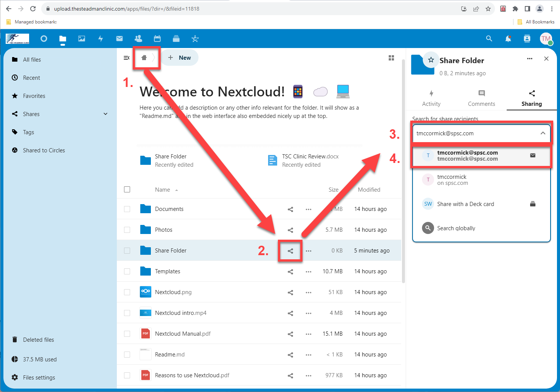The image size is (560, 392).
Task: Open more actions for Templates
Action: tap(309, 271)
